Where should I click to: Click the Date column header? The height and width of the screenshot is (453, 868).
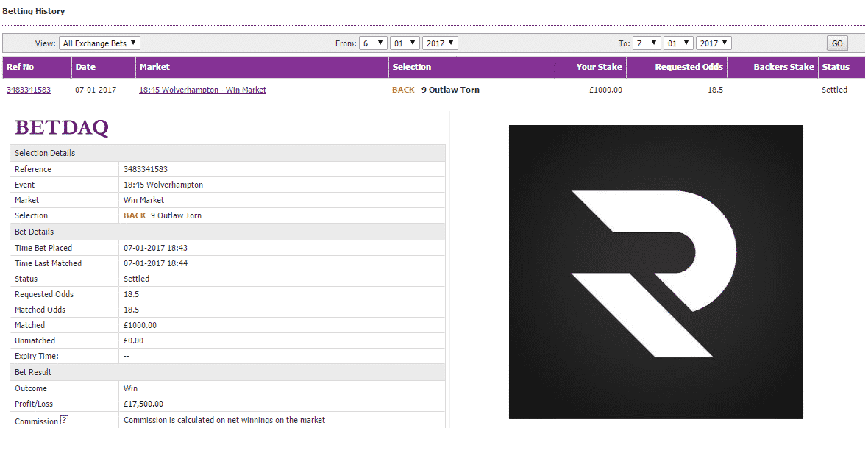coord(104,67)
